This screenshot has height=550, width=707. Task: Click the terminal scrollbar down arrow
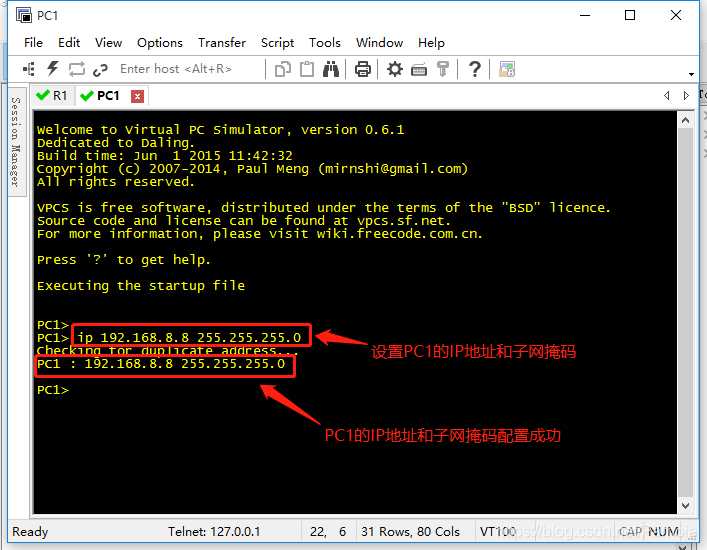[685, 506]
